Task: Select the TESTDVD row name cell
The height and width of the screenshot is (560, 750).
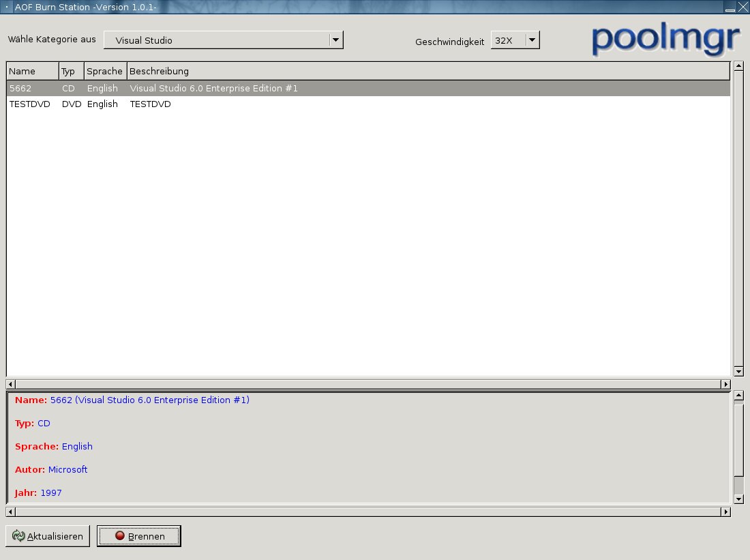Action: pos(29,104)
